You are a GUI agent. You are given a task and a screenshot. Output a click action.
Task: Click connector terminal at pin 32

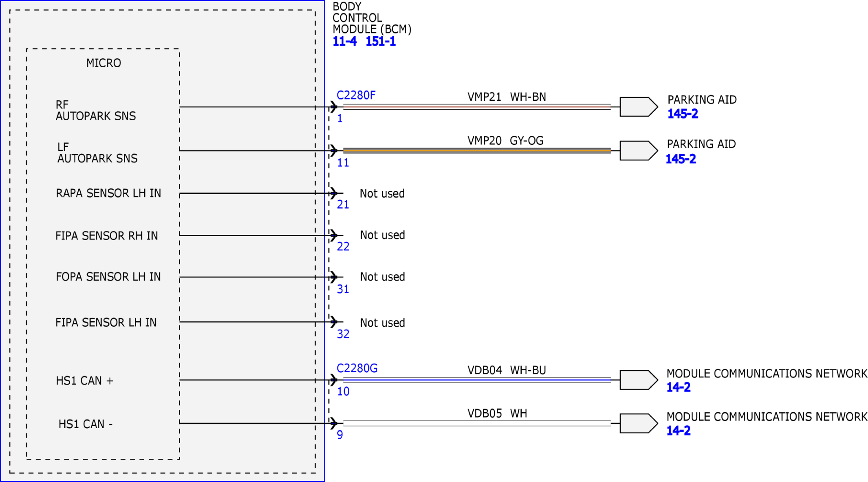tap(334, 322)
